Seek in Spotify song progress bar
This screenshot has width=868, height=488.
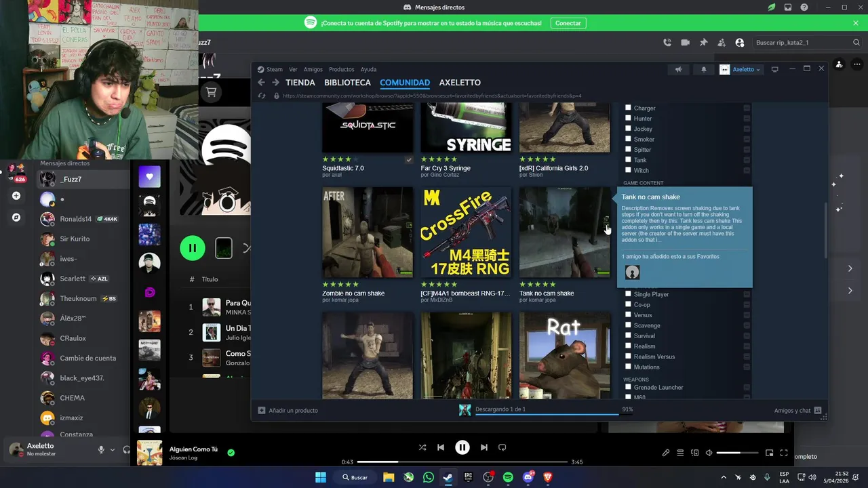click(462, 462)
